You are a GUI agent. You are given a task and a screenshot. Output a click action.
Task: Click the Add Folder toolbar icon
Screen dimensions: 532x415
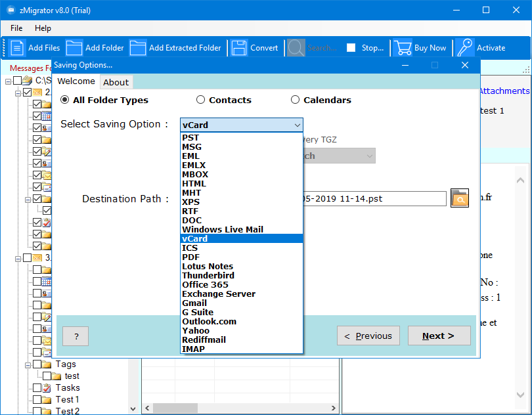(x=74, y=48)
